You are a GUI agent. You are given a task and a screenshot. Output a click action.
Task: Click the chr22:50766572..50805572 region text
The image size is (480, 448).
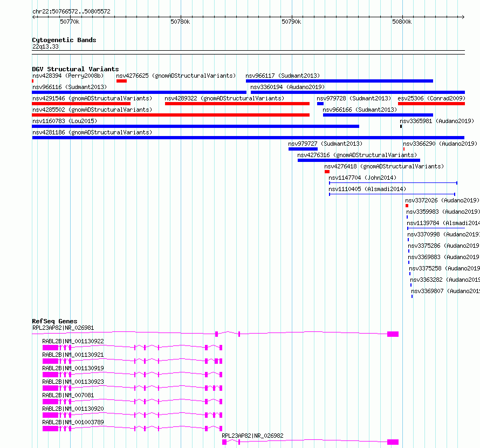(71, 12)
